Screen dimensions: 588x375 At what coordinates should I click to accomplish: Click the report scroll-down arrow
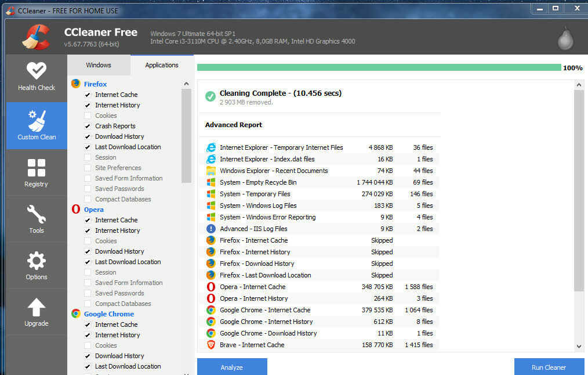point(579,347)
